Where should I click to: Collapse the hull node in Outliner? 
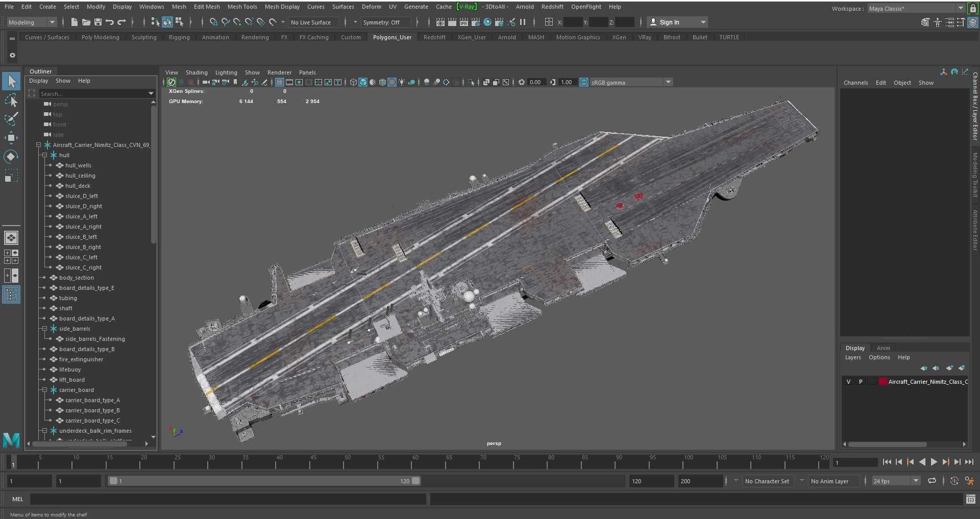44,155
